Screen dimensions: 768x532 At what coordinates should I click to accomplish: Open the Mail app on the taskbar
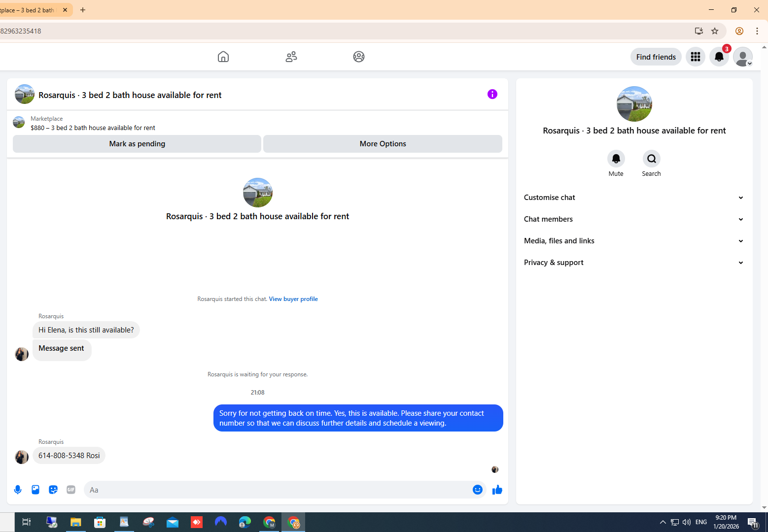point(173,522)
